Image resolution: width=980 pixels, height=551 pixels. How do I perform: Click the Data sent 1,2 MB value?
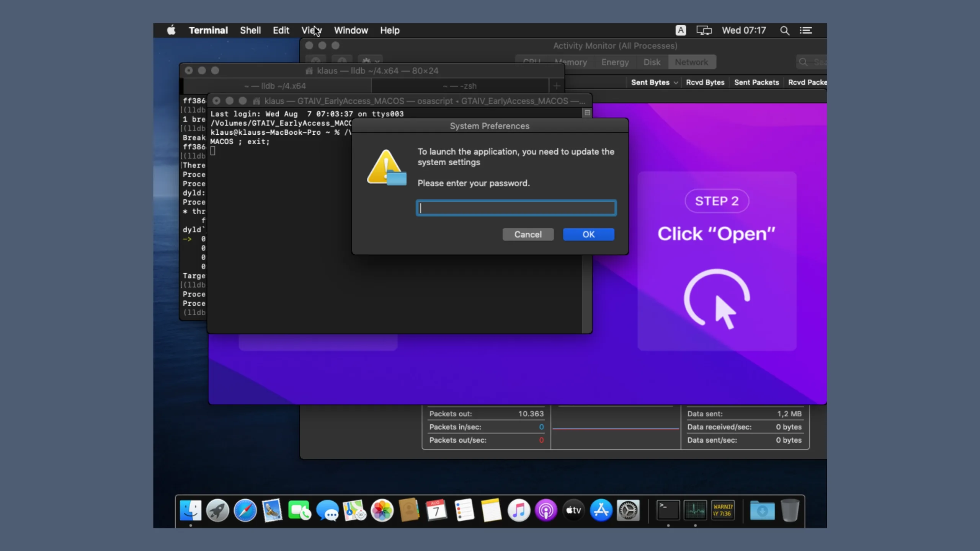(789, 414)
